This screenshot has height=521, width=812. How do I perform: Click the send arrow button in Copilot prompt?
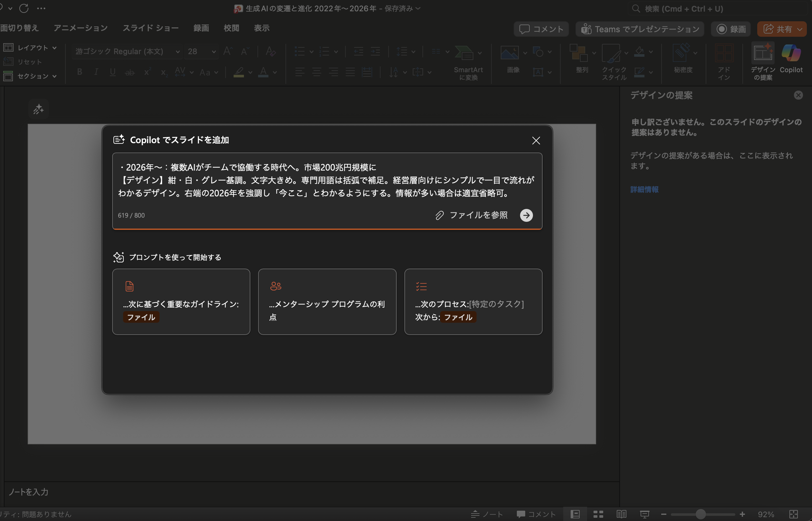point(526,215)
